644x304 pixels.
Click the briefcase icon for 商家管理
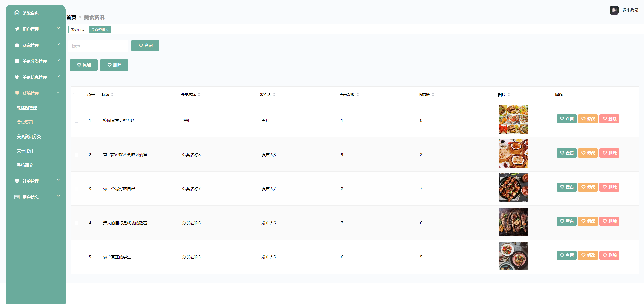click(17, 45)
